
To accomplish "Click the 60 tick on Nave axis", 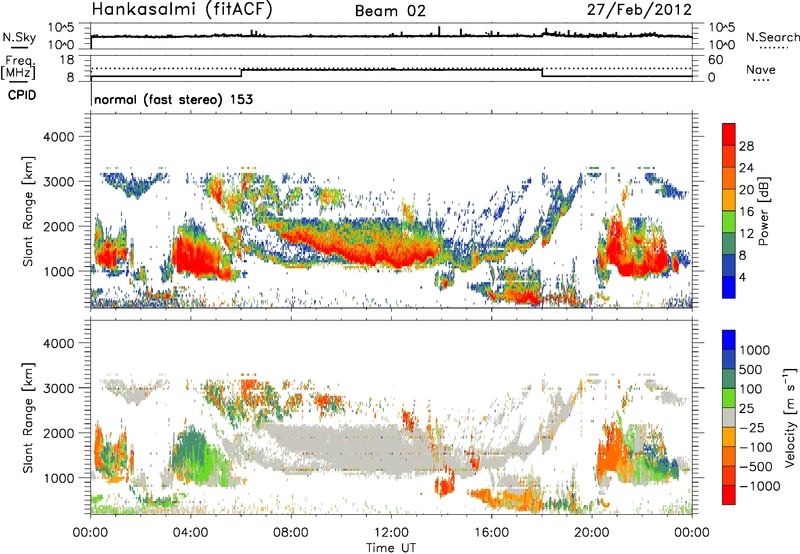I will point(715,60).
